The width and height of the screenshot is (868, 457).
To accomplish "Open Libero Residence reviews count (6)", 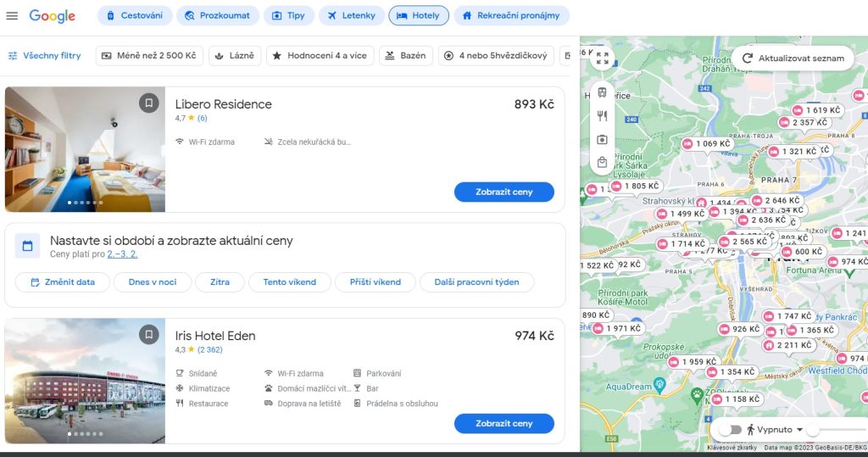I will click(202, 118).
